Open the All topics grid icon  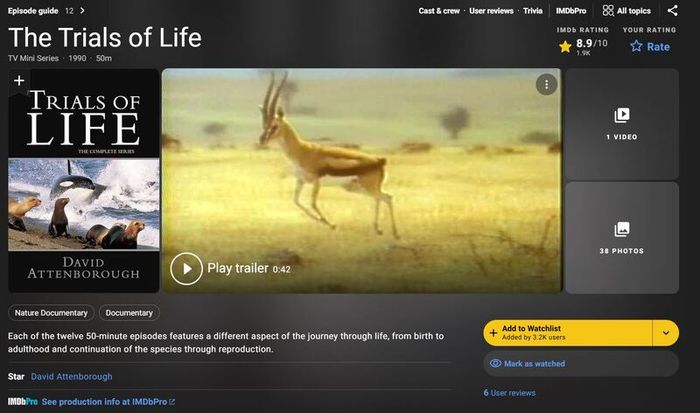(608, 10)
